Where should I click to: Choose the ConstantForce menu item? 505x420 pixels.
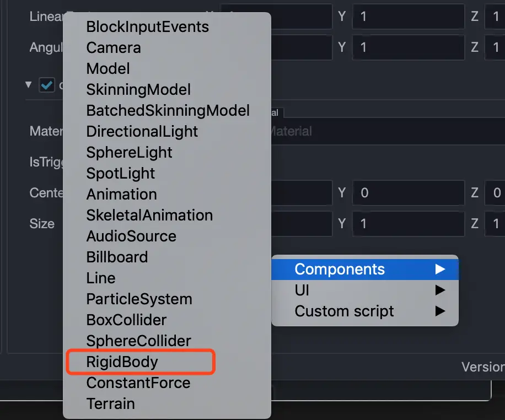click(138, 383)
